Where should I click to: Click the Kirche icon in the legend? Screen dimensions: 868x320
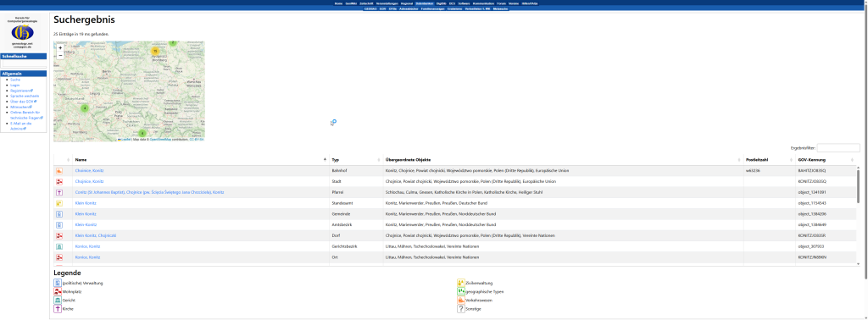[x=58, y=309]
